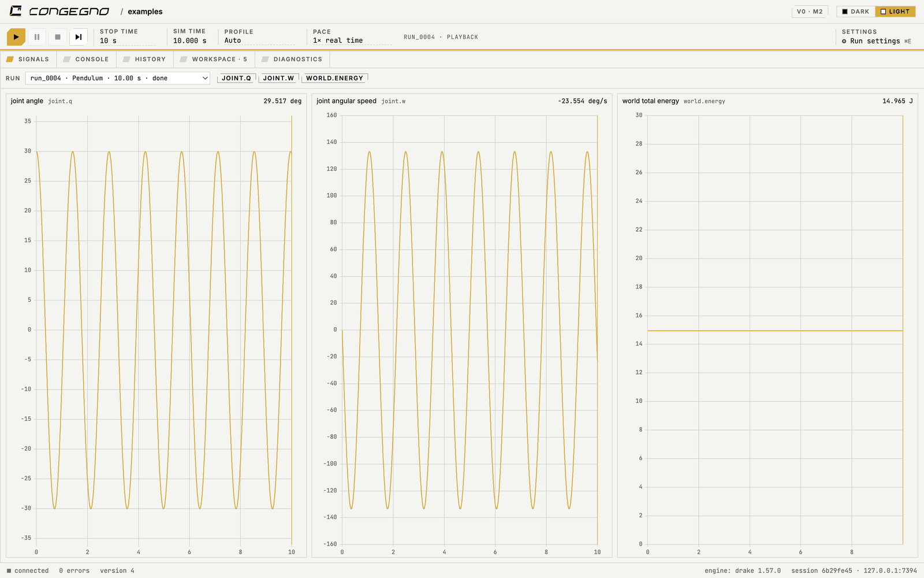924x578 pixels.
Task: Click the RUN_0004 · PLAYBACK label
Action: tap(441, 37)
